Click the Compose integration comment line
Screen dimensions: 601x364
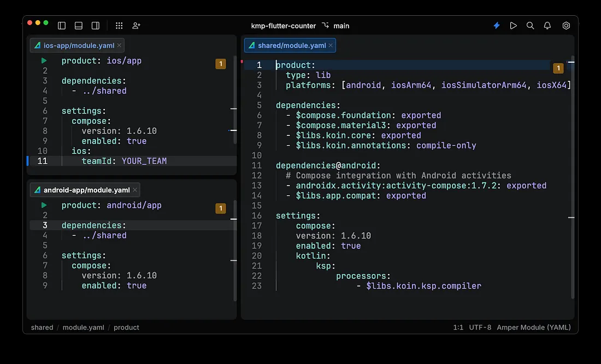[398, 175]
